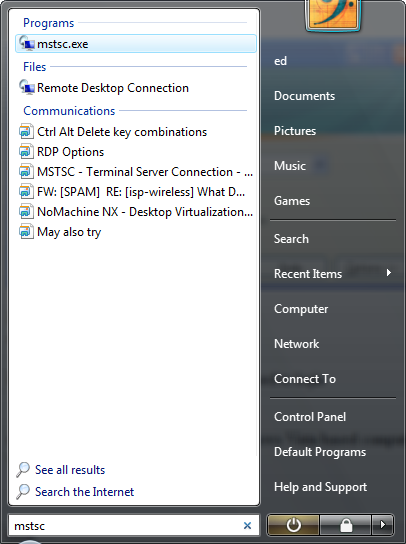Open Computer from Start menu

click(301, 309)
